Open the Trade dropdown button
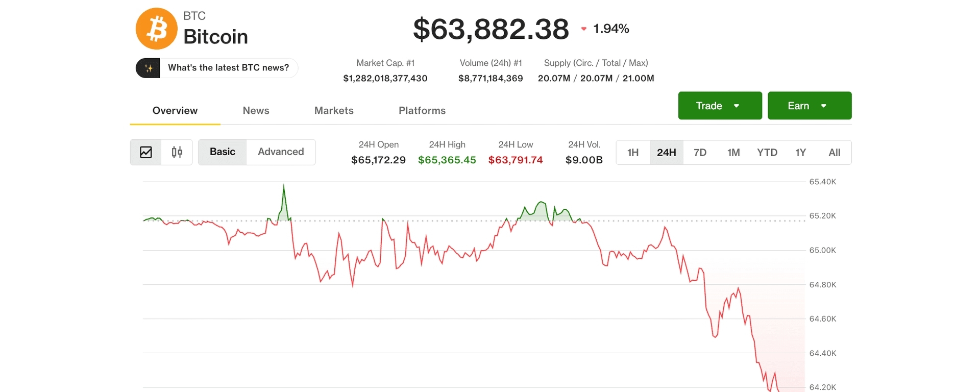The height and width of the screenshot is (392, 980). pyautogui.click(x=720, y=106)
